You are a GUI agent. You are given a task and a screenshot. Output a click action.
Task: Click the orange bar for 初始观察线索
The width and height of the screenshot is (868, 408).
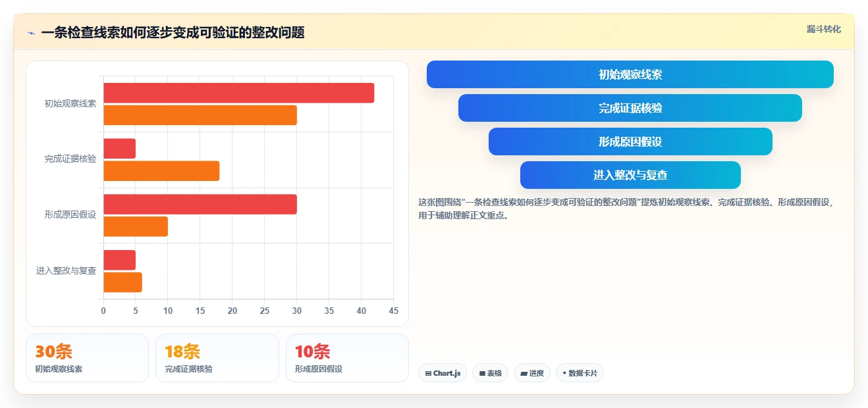click(x=200, y=115)
